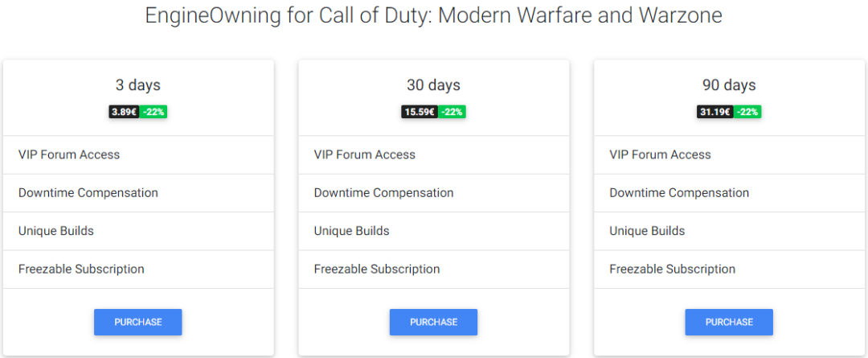Viewport: 868px width, 358px height.
Task: Click Freezable Subscription in the 90 days card
Action: pos(672,270)
